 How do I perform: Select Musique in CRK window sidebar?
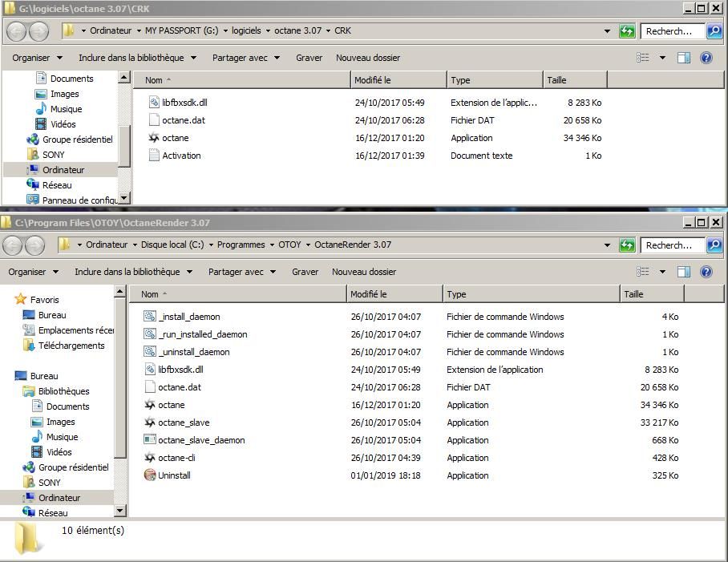(59, 108)
